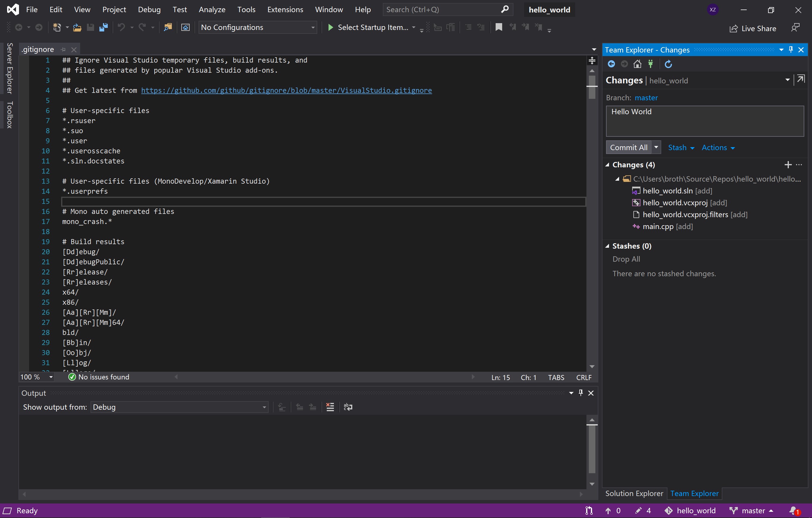Open Show output from Debug dropdown
Viewport: 812px width, 518px height.
(x=179, y=407)
